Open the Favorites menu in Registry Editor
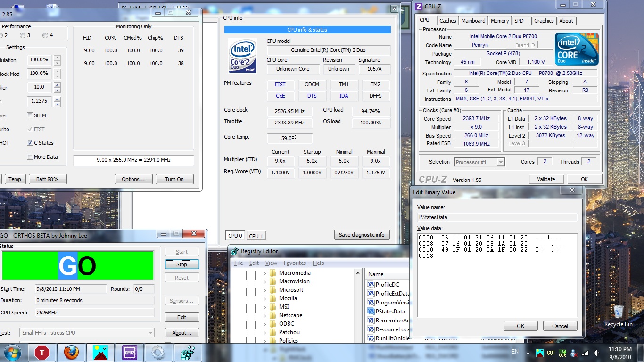The width and height of the screenshot is (644, 362). pos(295,263)
